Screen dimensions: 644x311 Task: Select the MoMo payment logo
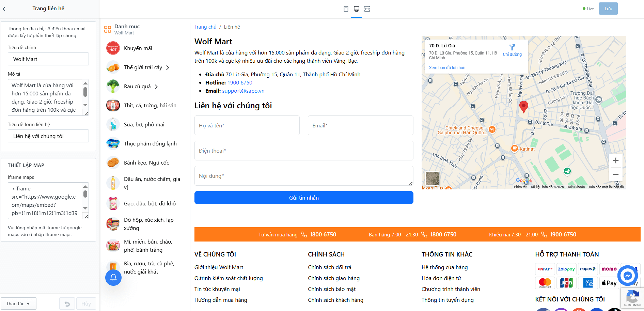point(609,269)
